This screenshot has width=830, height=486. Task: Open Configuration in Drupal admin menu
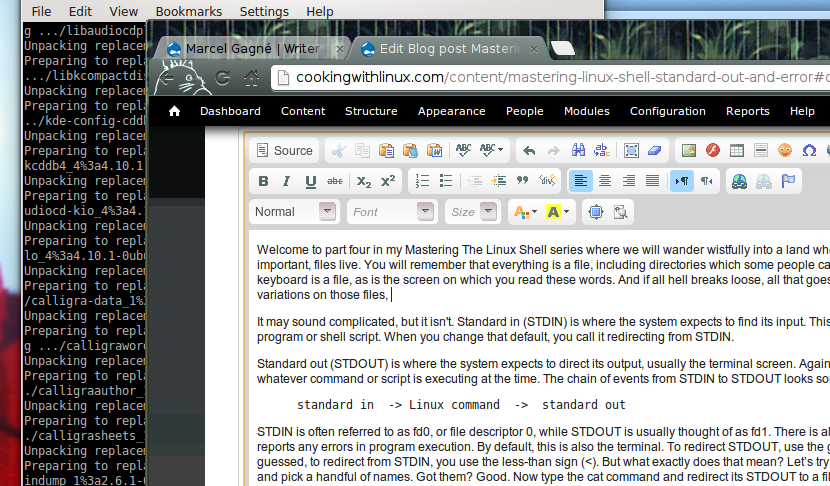[x=667, y=111]
